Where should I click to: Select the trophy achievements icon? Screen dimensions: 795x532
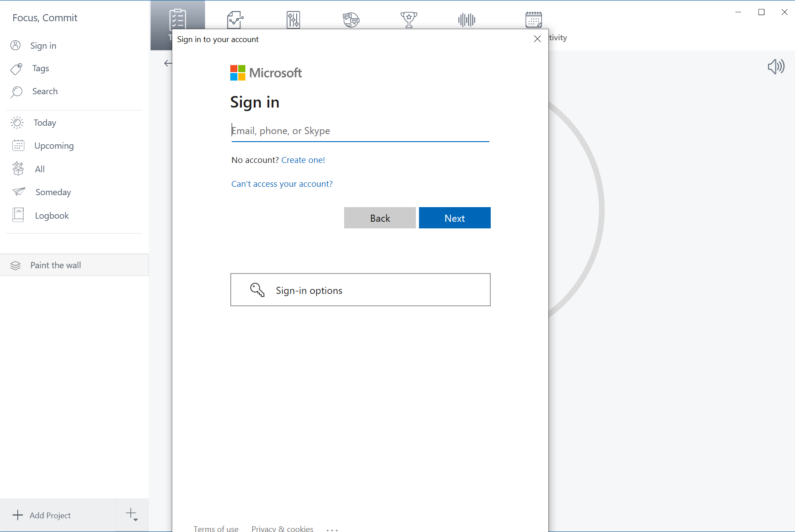pos(408,19)
